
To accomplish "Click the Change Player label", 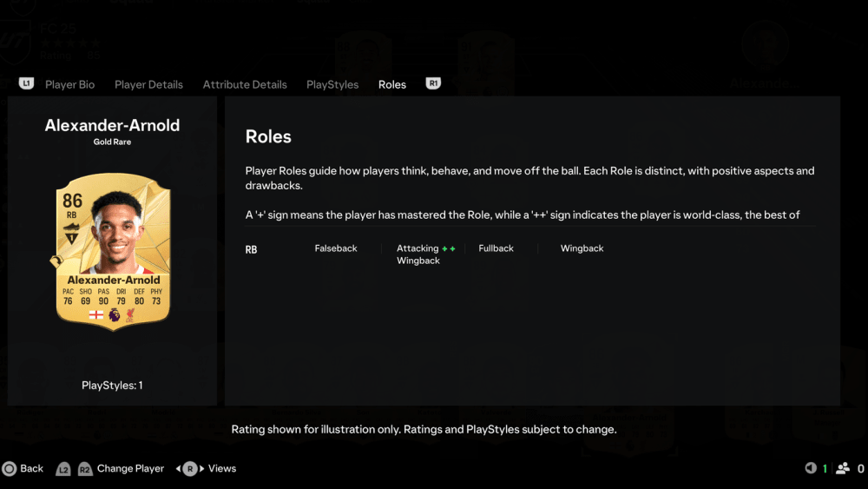I will [130, 468].
